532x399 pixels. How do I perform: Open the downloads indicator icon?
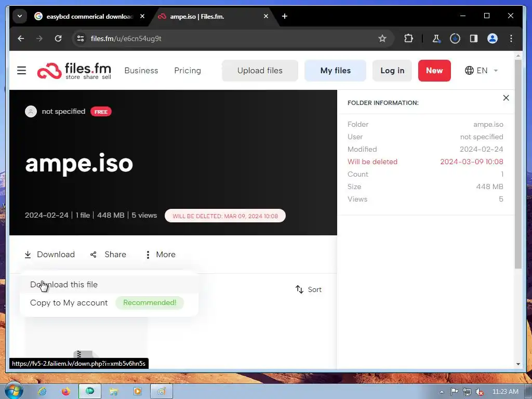click(455, 38)
